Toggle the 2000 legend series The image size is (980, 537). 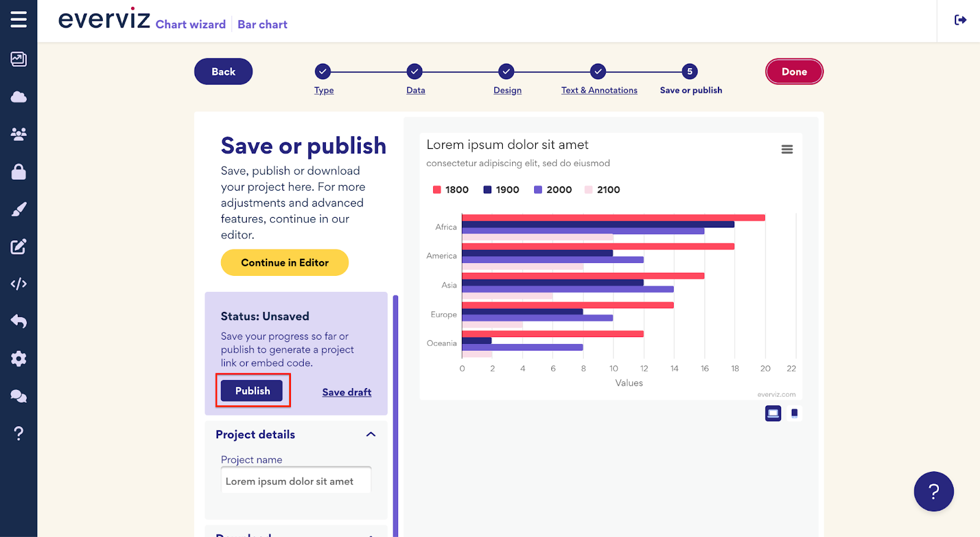(553, 190)
